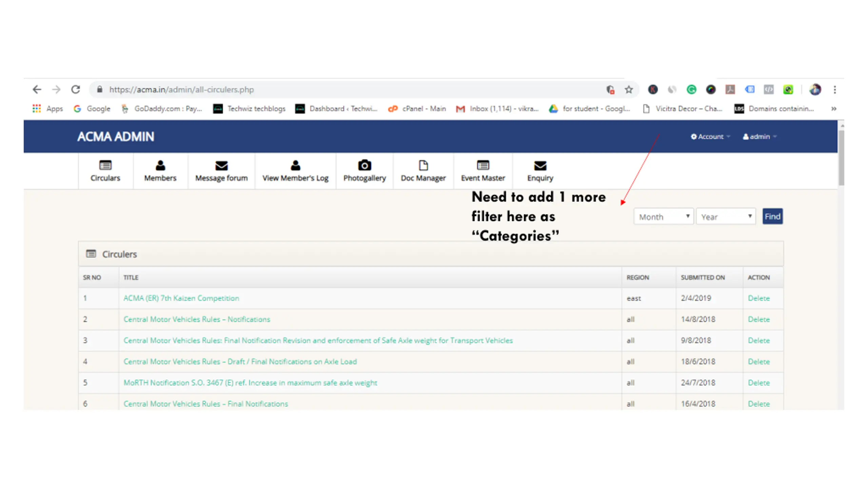
Task: Open the Circulars menu item
Action: click(105, 171)
